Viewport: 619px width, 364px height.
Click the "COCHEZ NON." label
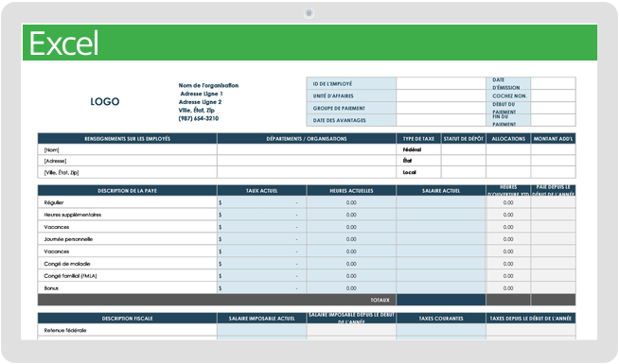pyautogui.click(x=509, y=95)
